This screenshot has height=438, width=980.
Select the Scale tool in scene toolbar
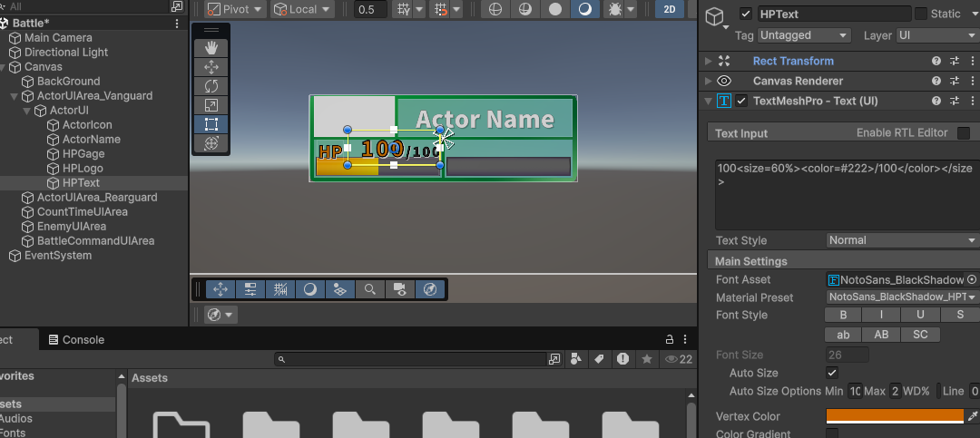pos(211,105)
